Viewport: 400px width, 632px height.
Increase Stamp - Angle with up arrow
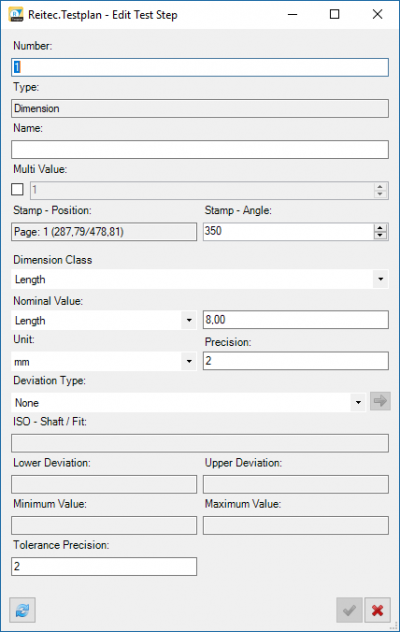tap(380, 228)
